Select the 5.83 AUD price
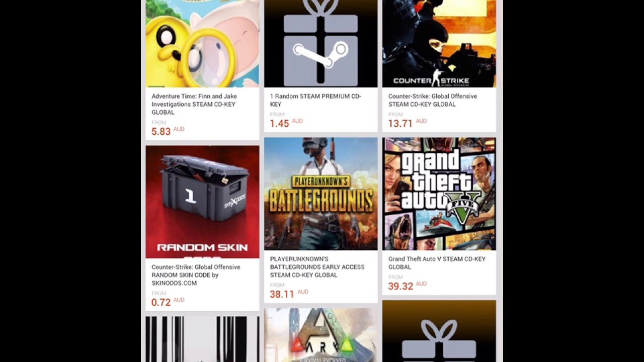Viewport: 644px width, 362px height. coord(168,131)
